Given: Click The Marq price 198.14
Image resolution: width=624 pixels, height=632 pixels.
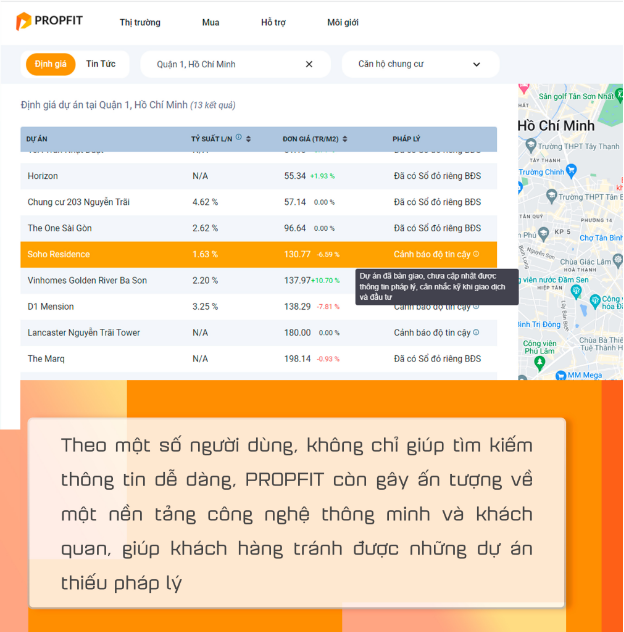Looking at the screenshot, I should [x=297, y=359].
